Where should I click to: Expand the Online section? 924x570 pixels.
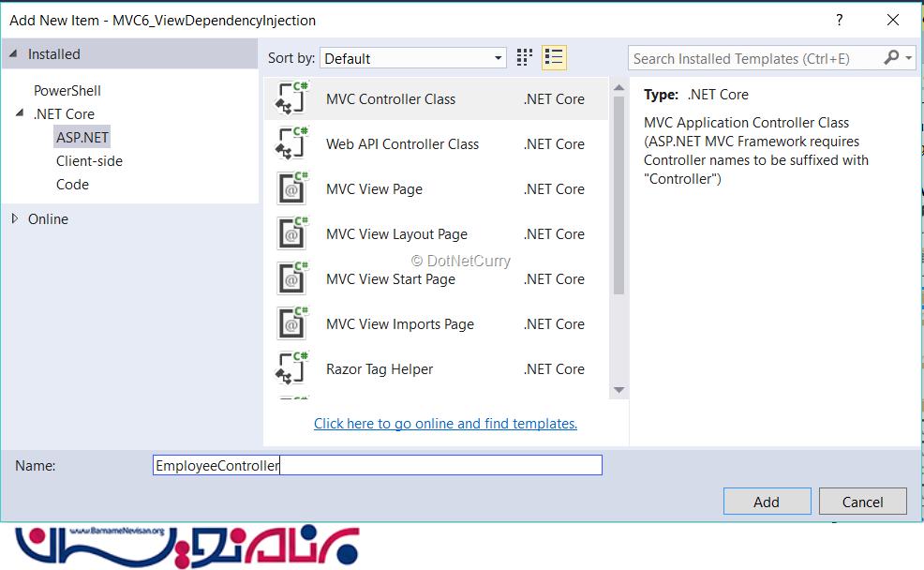(x=14, y=218)
